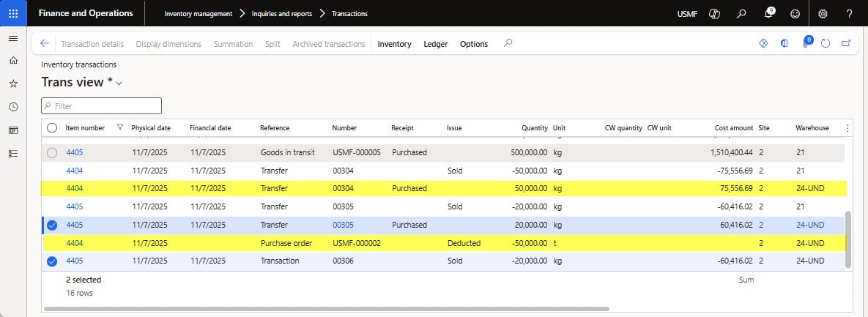Click Purchase order reference cell
The height and width of the screenshot is (317, 868).
click(x=286, y=243)
